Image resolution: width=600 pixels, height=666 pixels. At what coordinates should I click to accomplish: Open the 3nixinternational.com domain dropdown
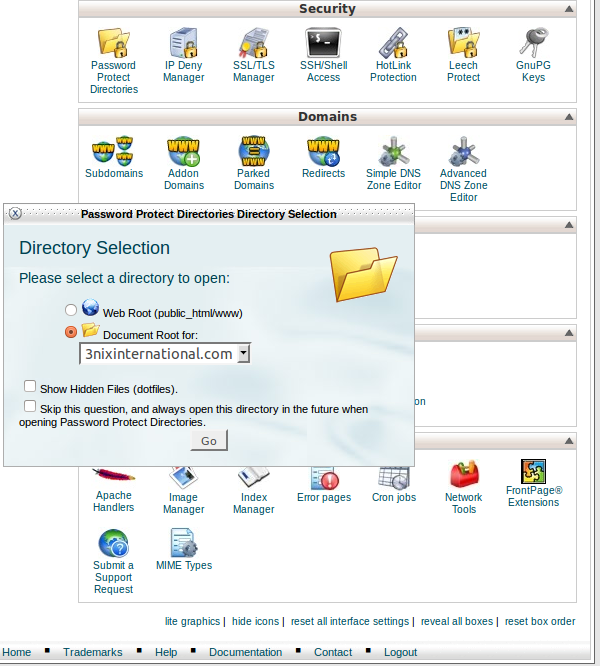(165, 353)
